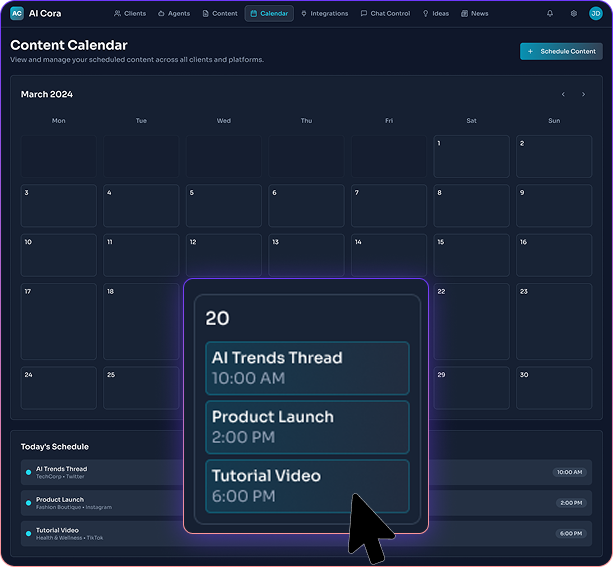Click calendar day 15 cell
Image resolution: width=613 pixels, height=568 pixels.
471,255
